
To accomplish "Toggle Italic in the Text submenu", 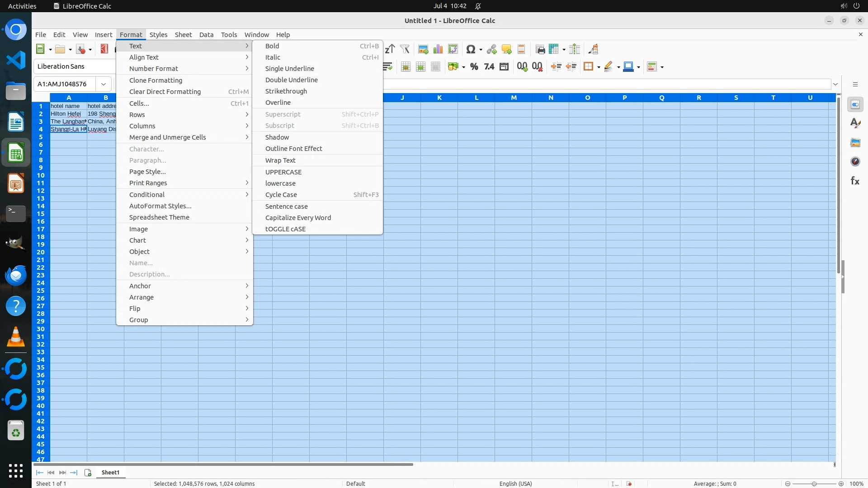I will (273, 57).
